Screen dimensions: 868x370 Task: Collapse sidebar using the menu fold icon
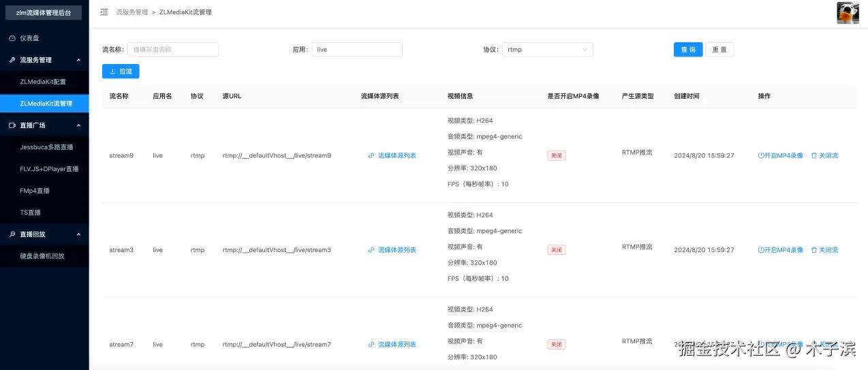[104, 12]
